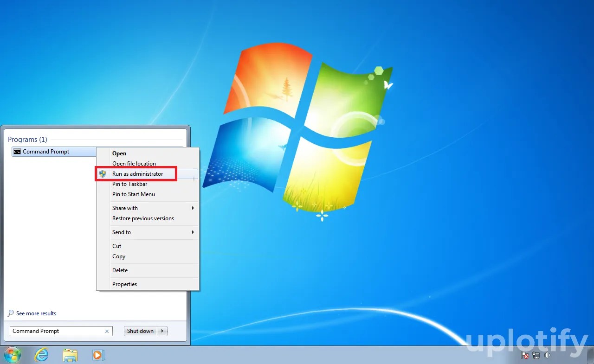Choose Pin to Taskbar
The height and width of the screenshot is (364, 594).
coord(130,184)
